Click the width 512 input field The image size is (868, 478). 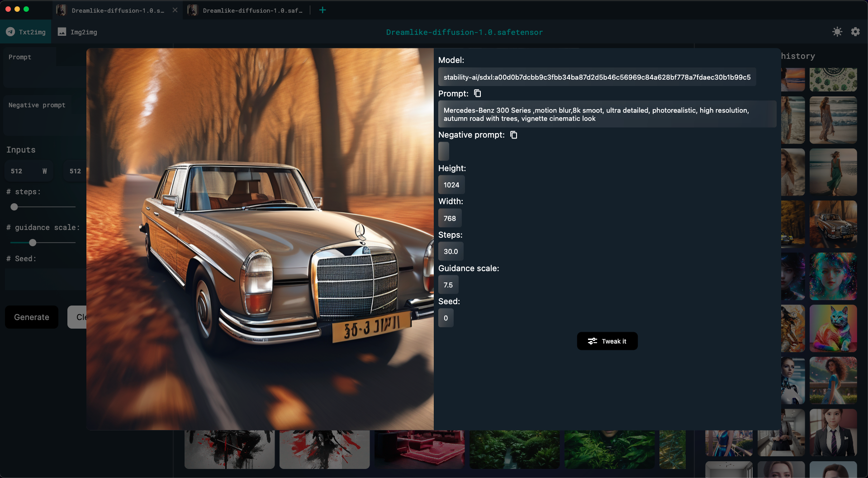coord(29,171)
